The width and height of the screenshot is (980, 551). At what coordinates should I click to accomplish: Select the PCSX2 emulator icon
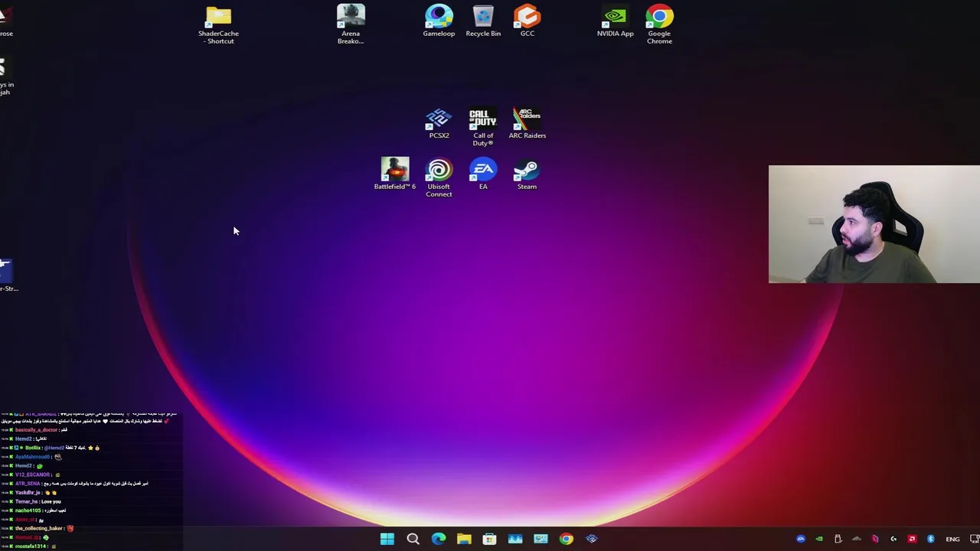point(439,123)
